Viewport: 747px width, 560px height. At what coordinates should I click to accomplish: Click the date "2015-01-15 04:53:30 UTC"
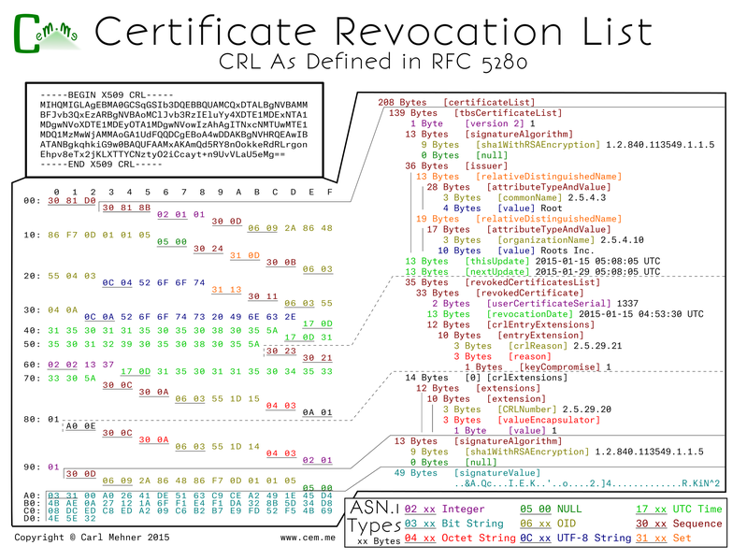pos(640,314)
